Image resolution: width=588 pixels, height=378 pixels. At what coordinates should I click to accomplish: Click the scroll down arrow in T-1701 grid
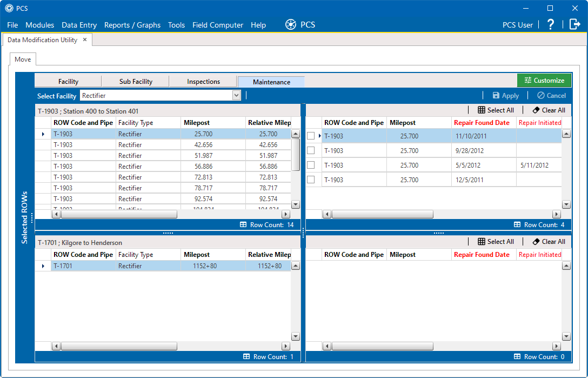point(296,336)
